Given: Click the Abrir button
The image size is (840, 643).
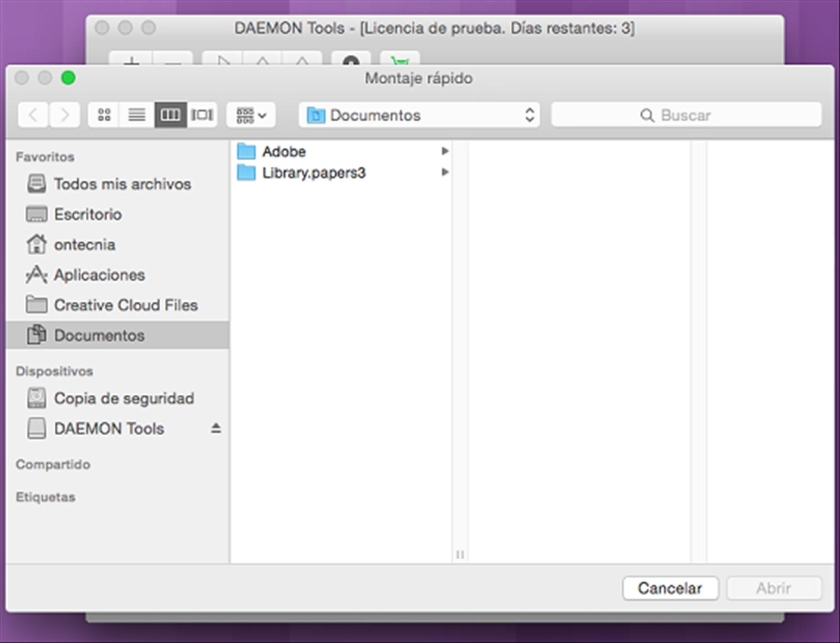Looking at the screenshot, I should pos(774,588).
